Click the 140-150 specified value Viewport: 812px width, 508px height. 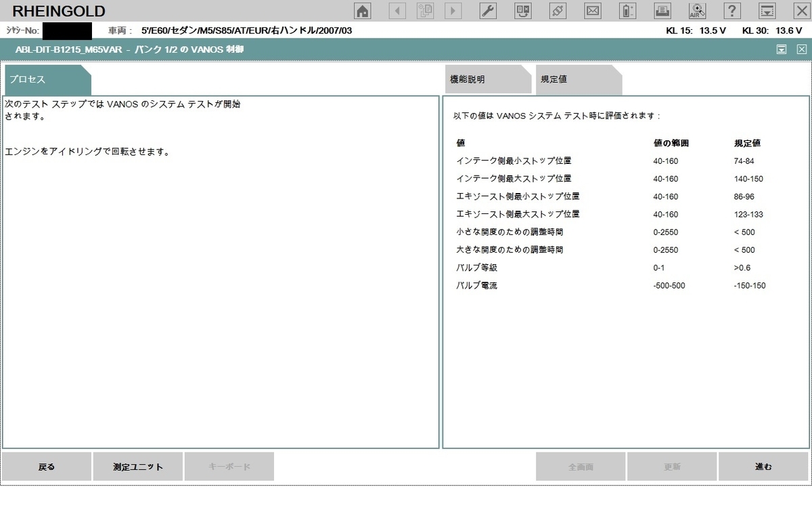click(x=748, y=179)
